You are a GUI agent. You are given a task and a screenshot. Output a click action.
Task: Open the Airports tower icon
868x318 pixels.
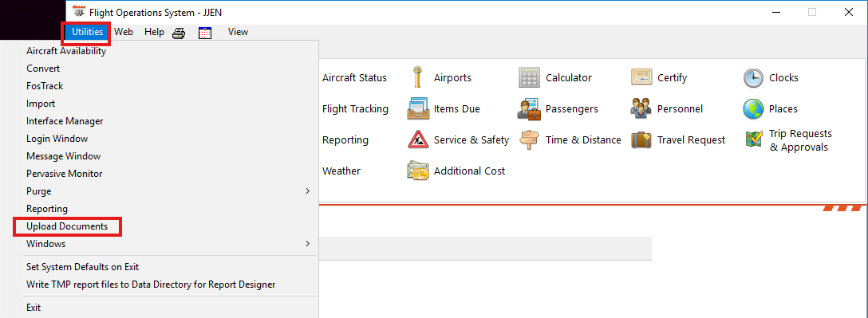tap(417, 77)
